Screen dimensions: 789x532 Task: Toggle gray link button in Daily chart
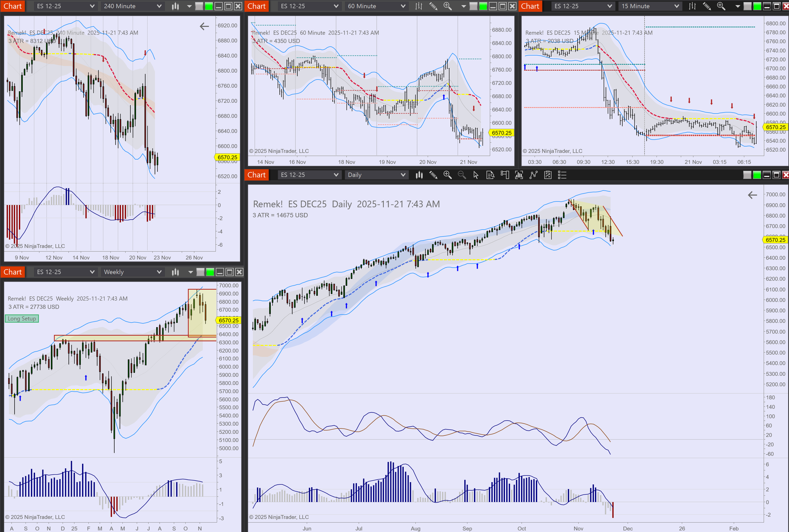click(x=747, y=175)
